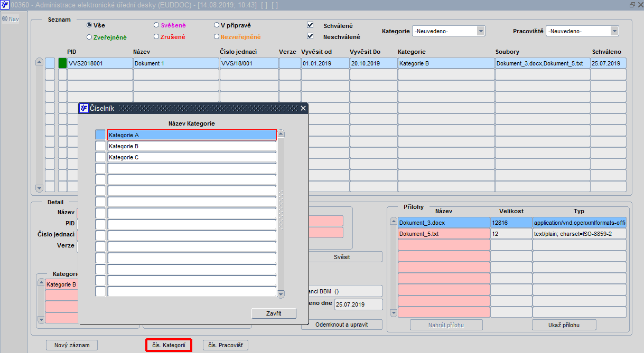Viewport: 644px width, 353px height.
Task: Open the Kategorie filter dropdown
Action: (x=481, y=31)
